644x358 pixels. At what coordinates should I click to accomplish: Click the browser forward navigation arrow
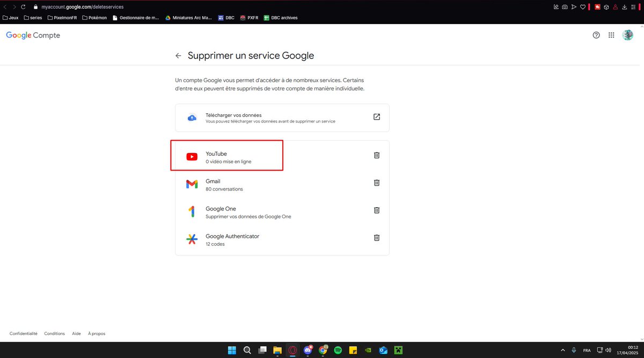(14, 7)
